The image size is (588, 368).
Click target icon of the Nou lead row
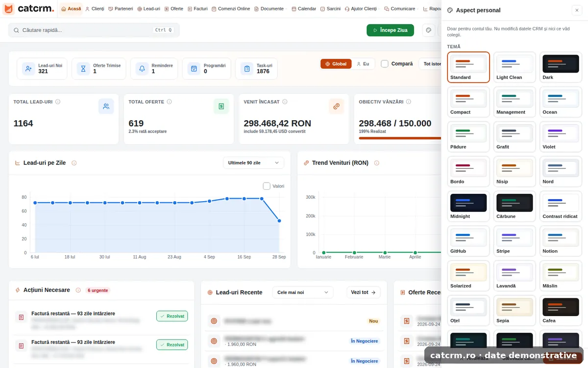tap(214, 321)
